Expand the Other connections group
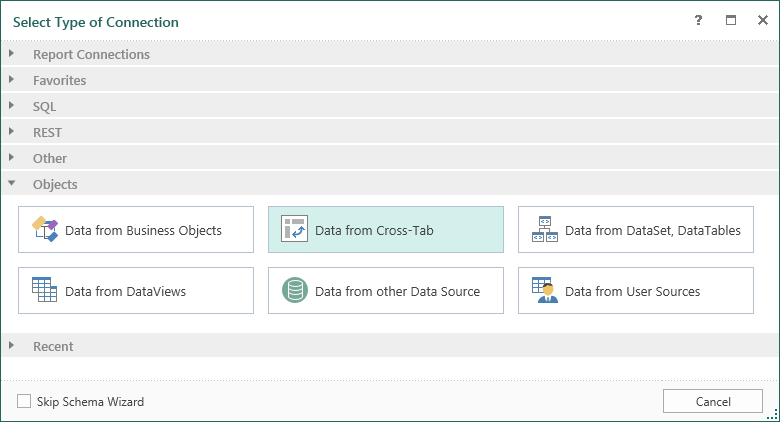The image size is (780, 422). tap(12, 158)
